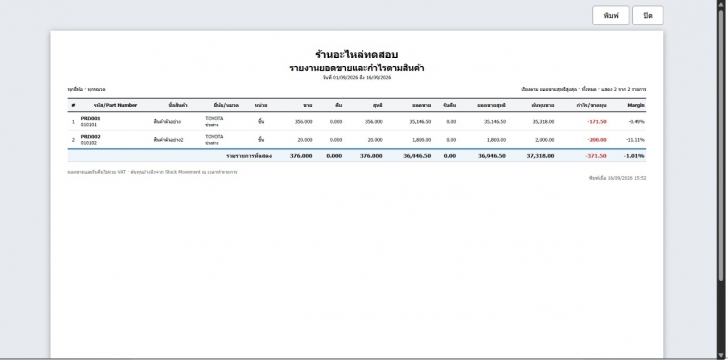
Task: Click the ปิด (close) button
Action: [648, 15]
